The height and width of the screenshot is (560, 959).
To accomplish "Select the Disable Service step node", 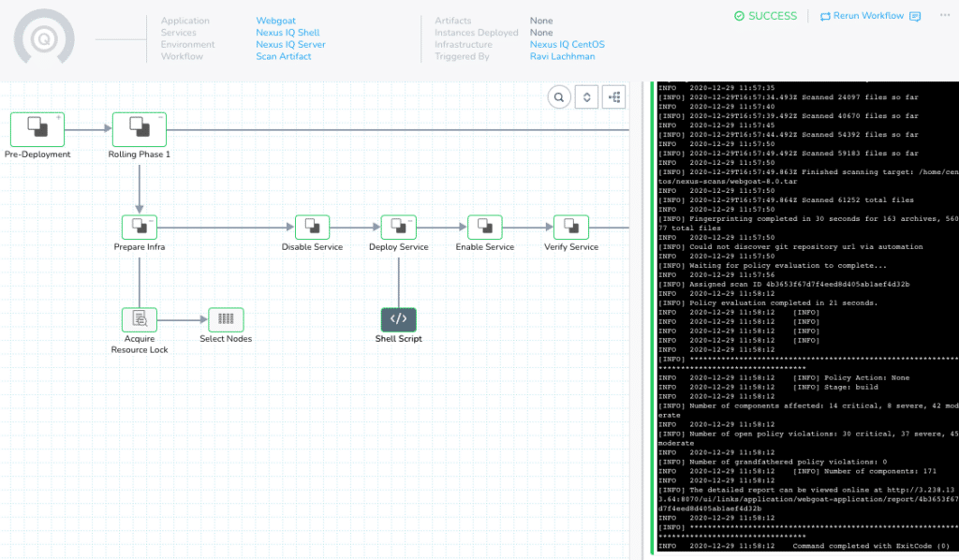I will [312, 227].
